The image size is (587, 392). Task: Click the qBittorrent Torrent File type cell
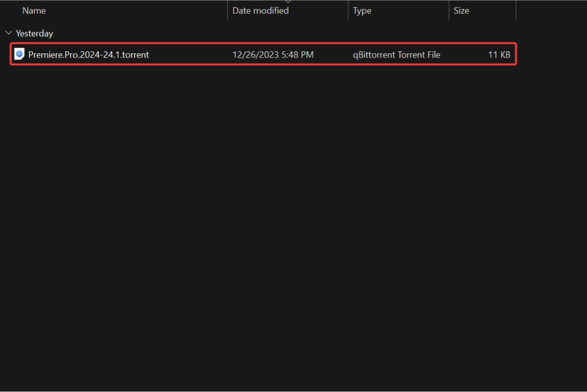coord(397,55)
